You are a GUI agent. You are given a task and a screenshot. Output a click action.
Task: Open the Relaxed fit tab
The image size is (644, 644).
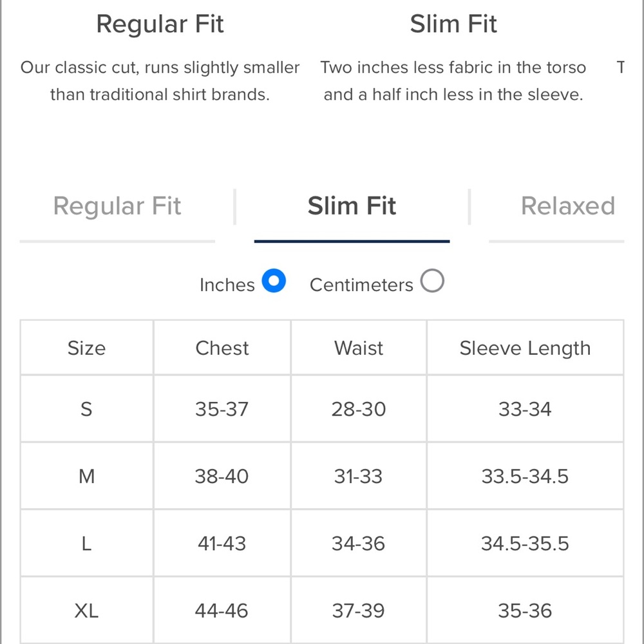568,206
